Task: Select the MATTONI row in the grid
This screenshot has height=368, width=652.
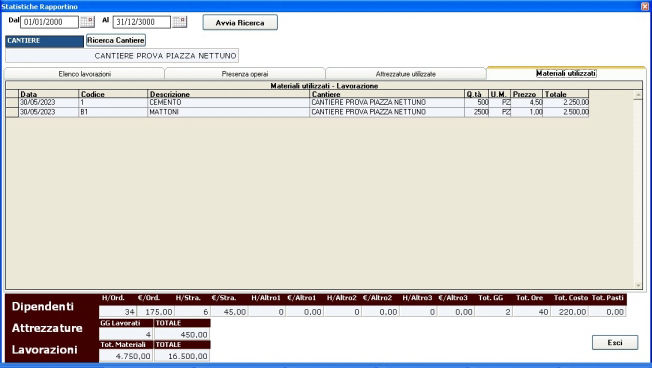Action: [x=304, y=112]
